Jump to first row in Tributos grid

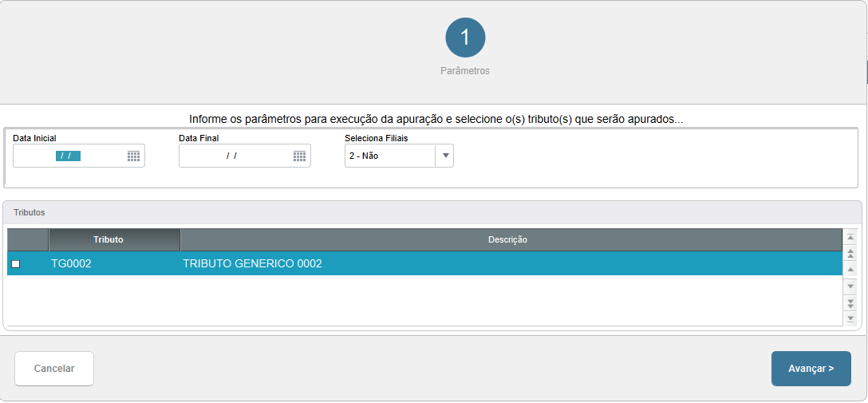click(x=850, y=238)
